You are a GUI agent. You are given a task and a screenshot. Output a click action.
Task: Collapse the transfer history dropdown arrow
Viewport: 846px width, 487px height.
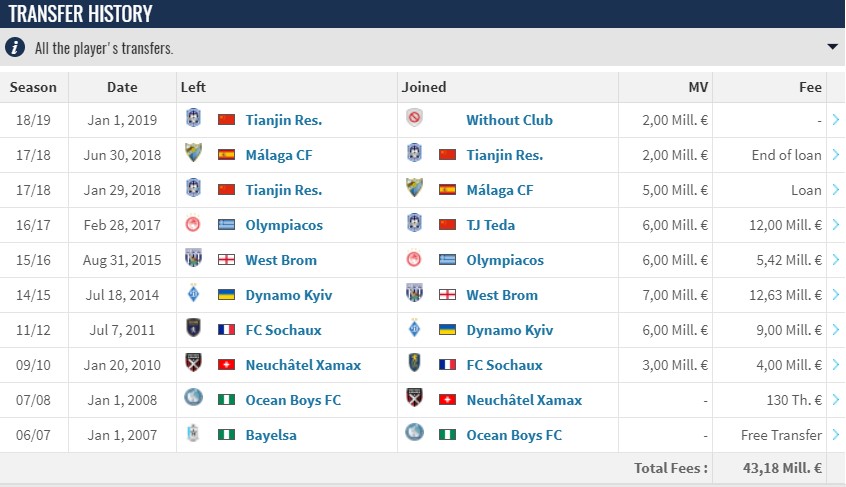click(833, 47)
